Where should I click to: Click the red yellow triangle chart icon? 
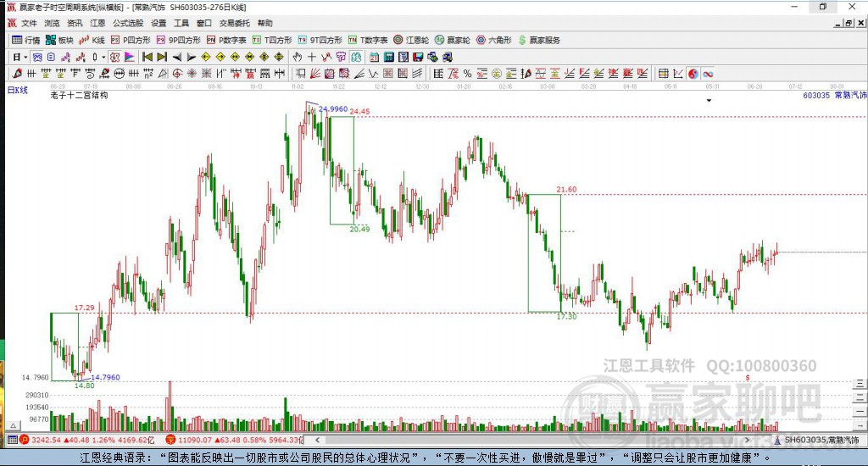point(129,57)
